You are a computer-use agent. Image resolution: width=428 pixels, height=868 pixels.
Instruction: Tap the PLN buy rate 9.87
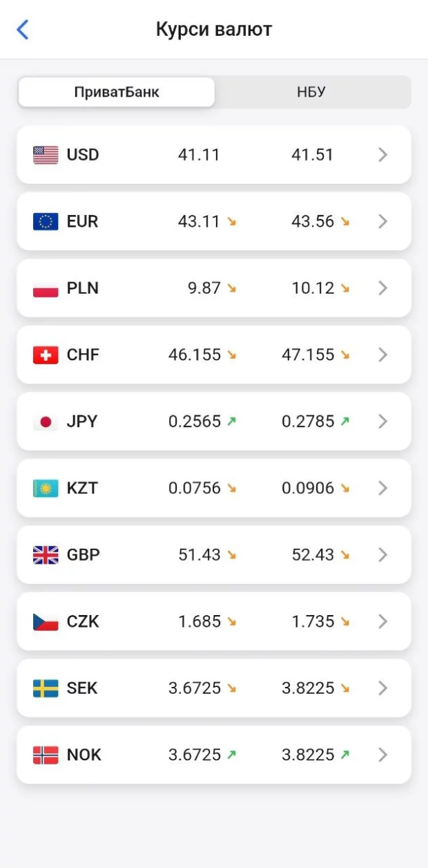point(204,288)
